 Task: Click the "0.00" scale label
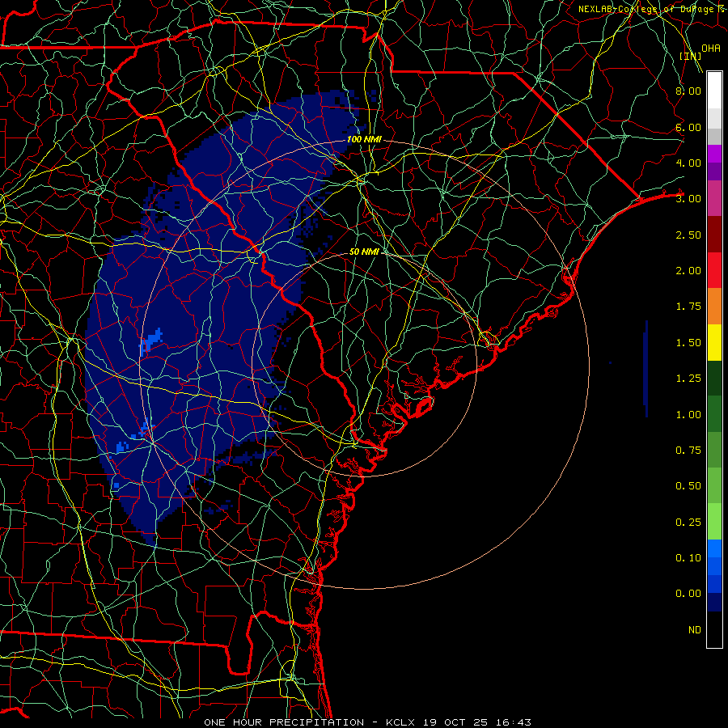[x=688, y=594]
